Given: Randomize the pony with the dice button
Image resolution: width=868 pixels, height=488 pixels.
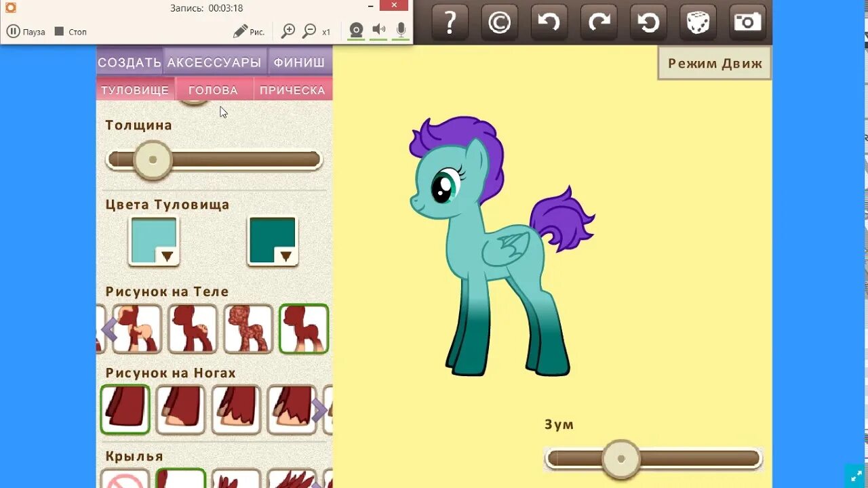Looking at the screenshot, I should click(x=698, y=22).
